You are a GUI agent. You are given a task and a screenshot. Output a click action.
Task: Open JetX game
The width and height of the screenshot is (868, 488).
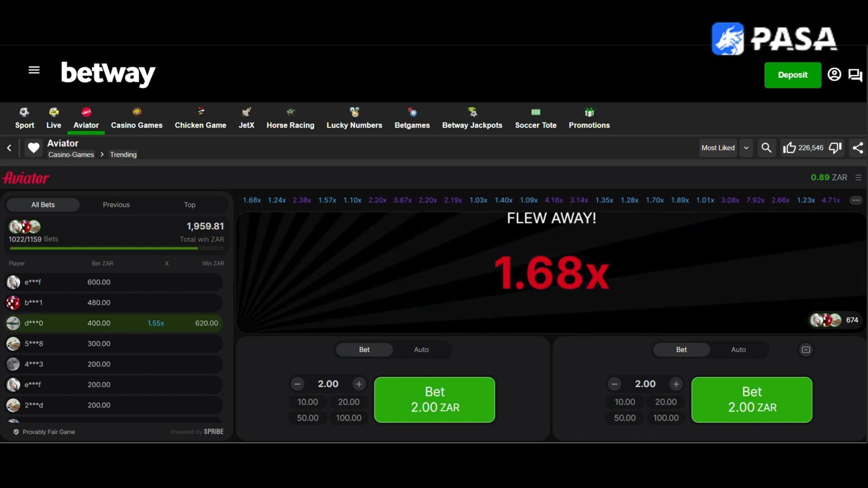click(246, 119)
